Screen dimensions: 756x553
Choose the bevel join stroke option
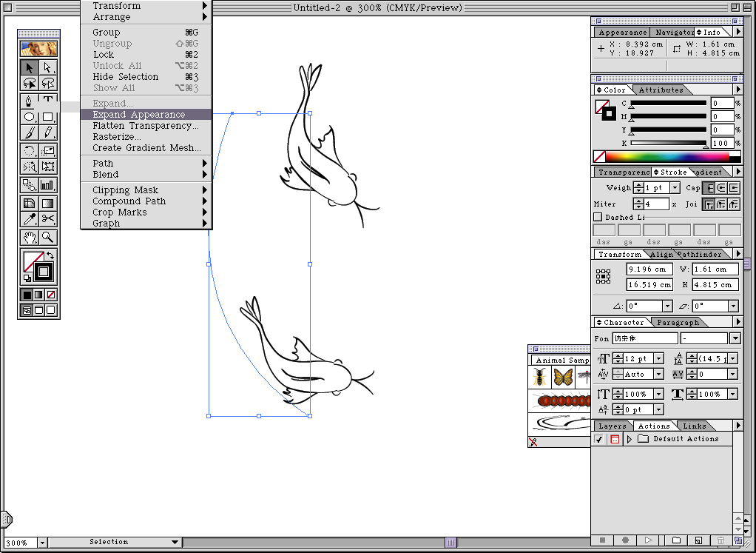click(x=733, y=204)
